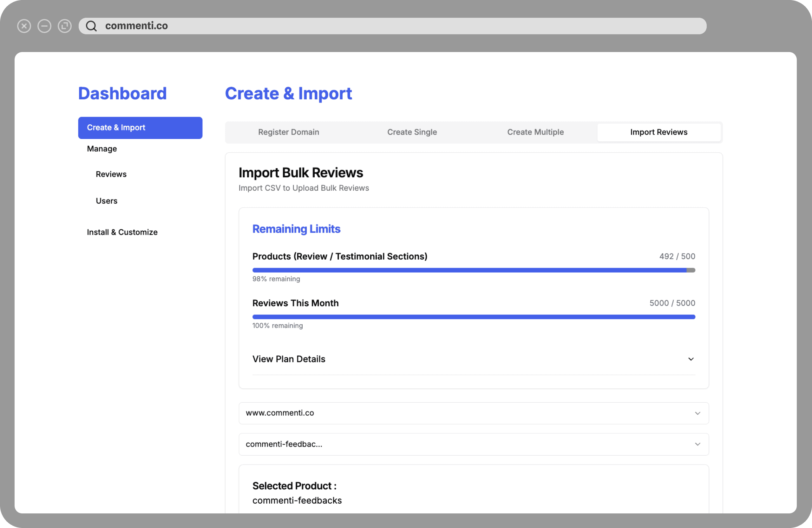Click the 98% remaining label
The height and width of the screenshot is (528, 812).
276,279
